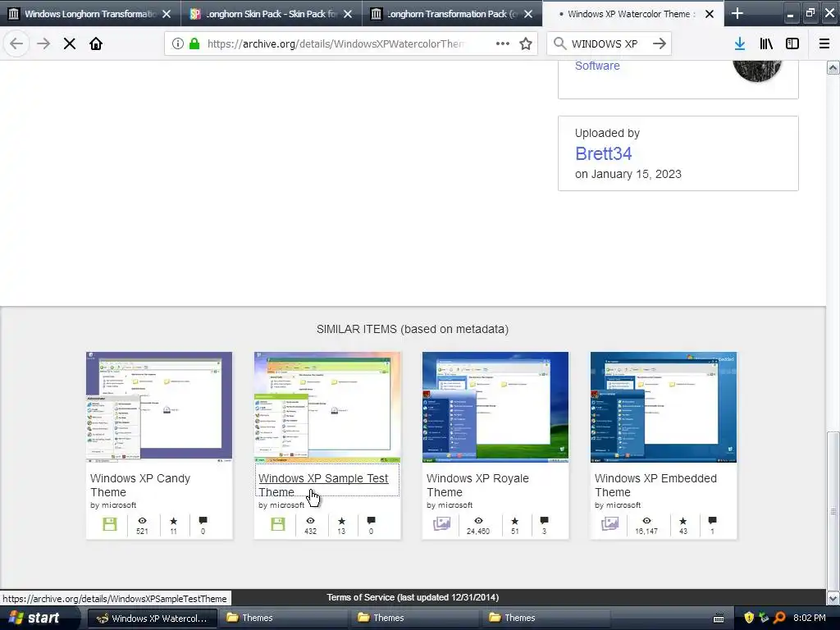The width and height of the screenshot is (840, 630).
Task: Click image media icon on Embedded Theme card
Action: 610,523
